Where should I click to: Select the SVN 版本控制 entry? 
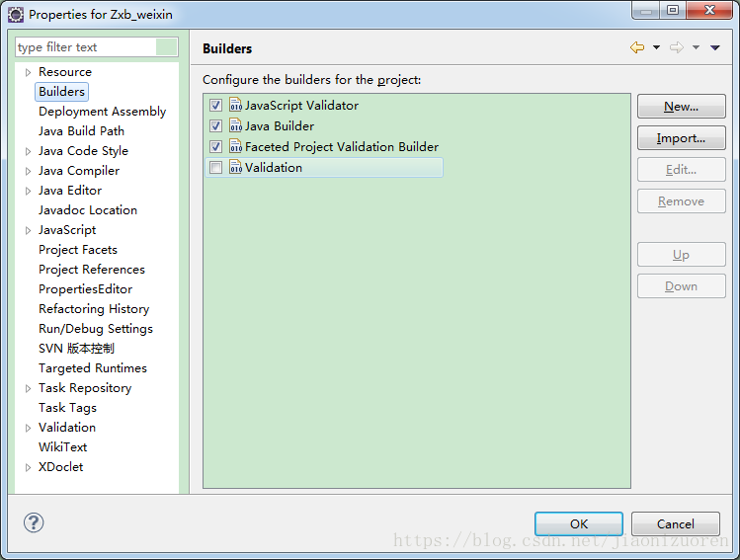pos(76,349)
